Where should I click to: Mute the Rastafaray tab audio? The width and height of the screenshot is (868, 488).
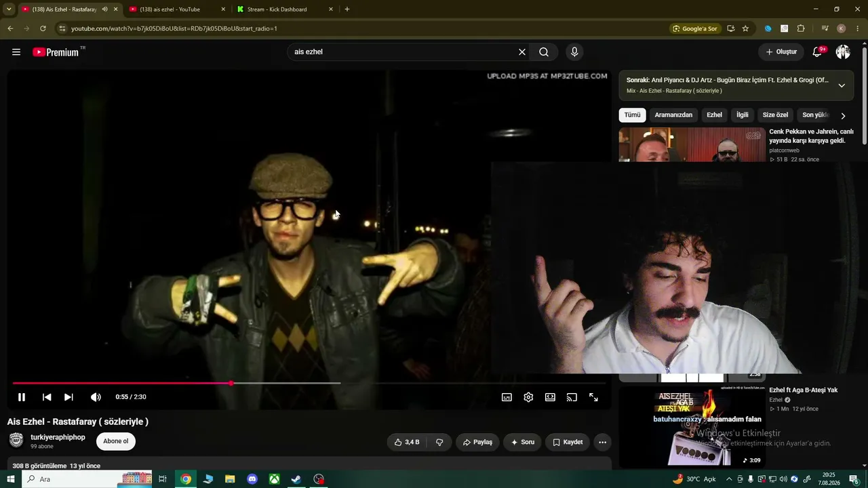click(104, 9)
